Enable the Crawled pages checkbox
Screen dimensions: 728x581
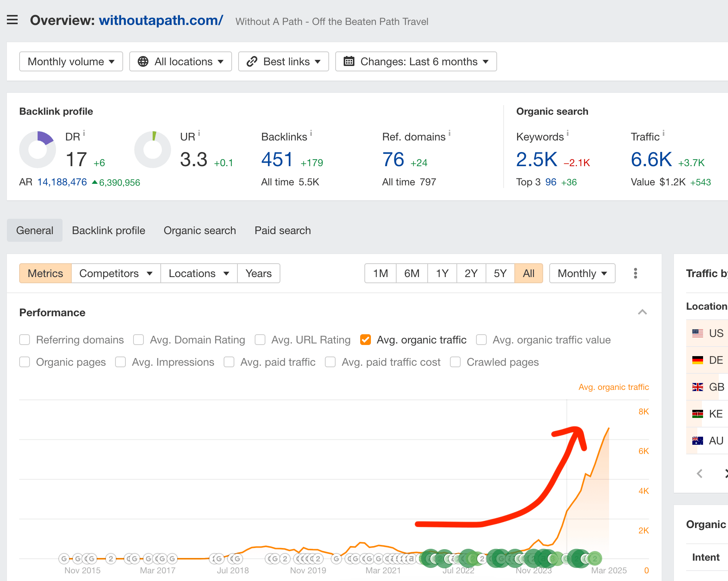click(455, 362)
